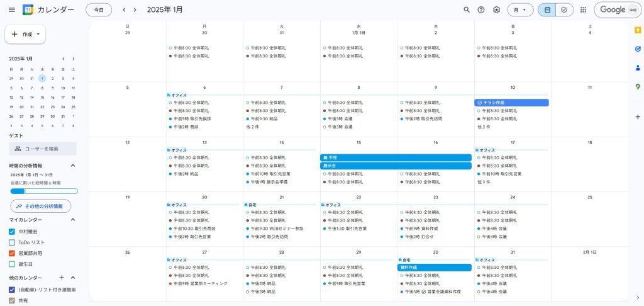644x306 pixels.
Task: Open 午前9:30 WEBセミナー参加 event
Action: pyautogui.click(x=275, y=229)
